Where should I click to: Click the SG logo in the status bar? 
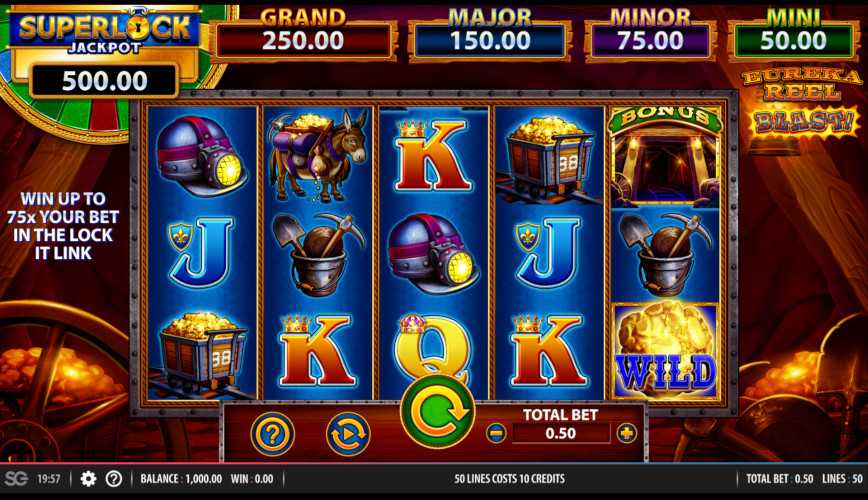tap(16, 478)
